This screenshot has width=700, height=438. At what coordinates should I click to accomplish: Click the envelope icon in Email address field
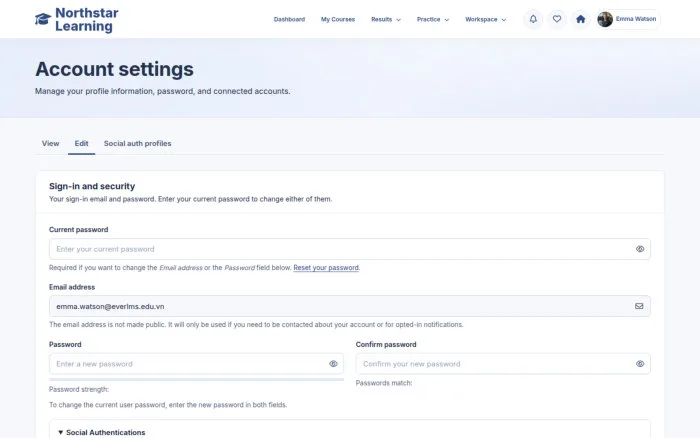pyautogui.click(x=639, y=306)
